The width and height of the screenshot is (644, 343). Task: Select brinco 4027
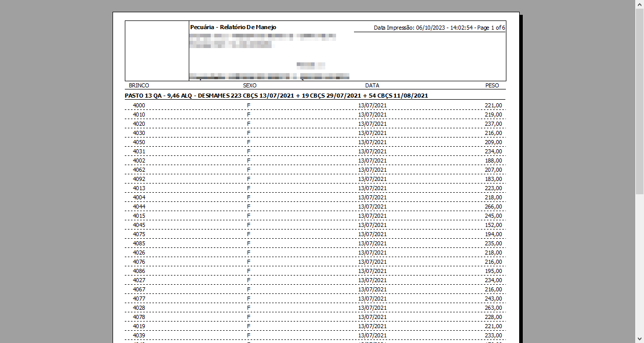point(139,280)
